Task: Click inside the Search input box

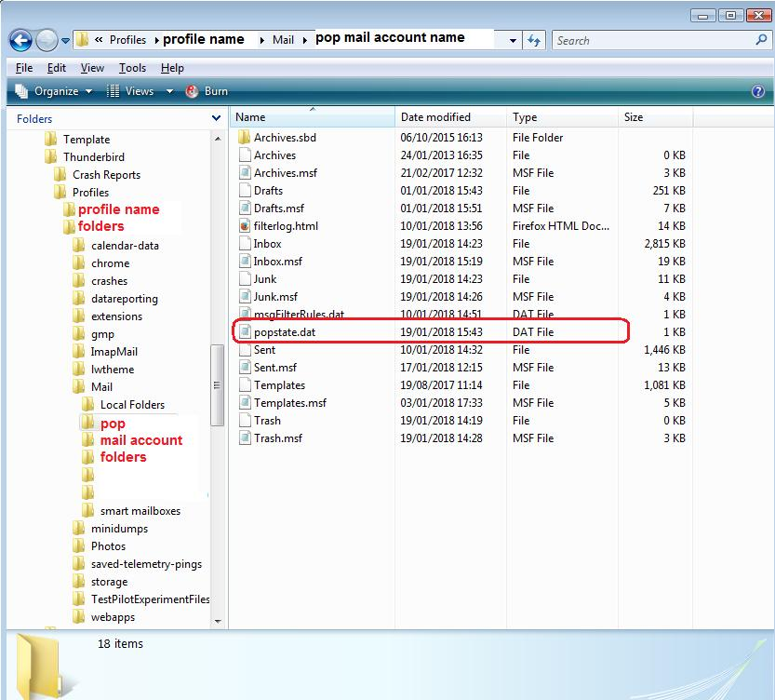Action: pos(651,40)
